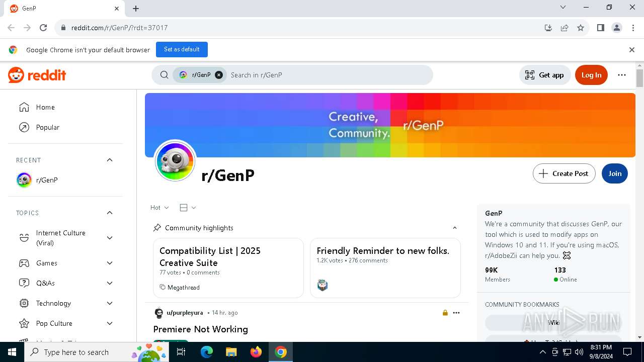Expand the Q&As topic
This screenshot has width=644, height=362.
coord(110,283)
